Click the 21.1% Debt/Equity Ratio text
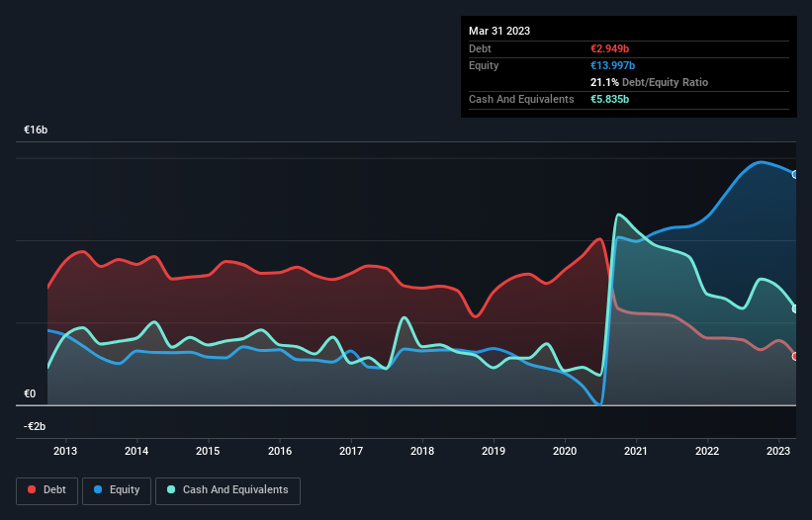The width and height of the screenshot is (812, 520). [649, 82]
